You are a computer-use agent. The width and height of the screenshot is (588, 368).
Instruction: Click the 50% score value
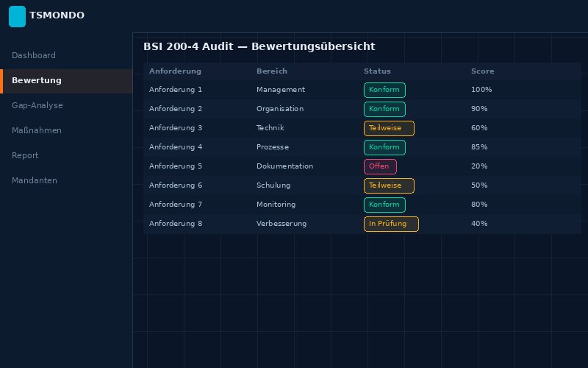point(479,185)
